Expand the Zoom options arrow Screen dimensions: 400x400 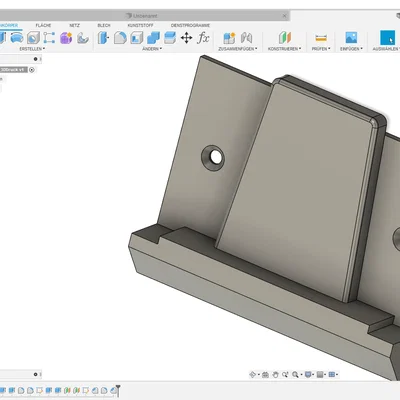[x=301, y=375]
